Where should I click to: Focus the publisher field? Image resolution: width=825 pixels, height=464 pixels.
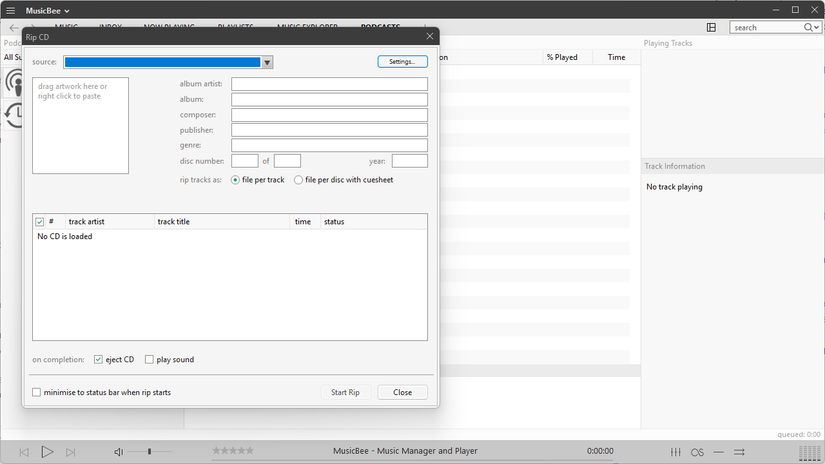click(x=329, y=130)
